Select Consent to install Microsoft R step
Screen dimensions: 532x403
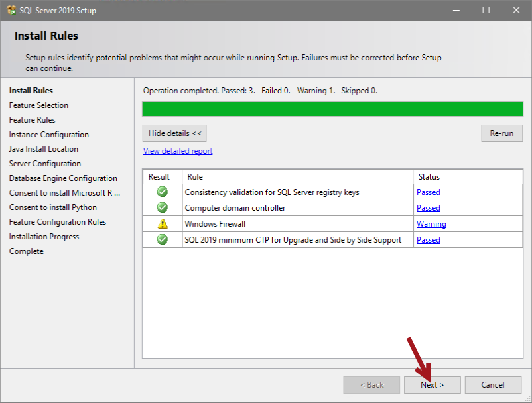pos(64,193)
